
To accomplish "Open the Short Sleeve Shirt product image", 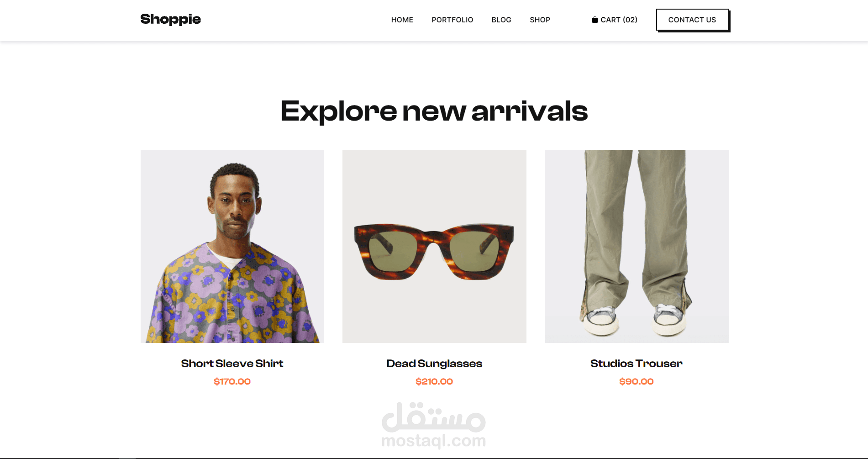I will (232, 247).
